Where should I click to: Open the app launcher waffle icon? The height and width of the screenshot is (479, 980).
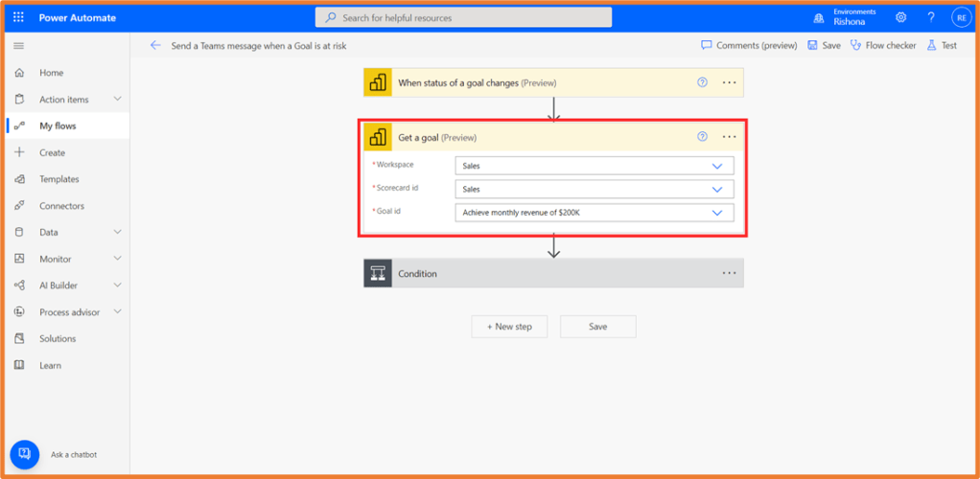(x=18, y=17)
